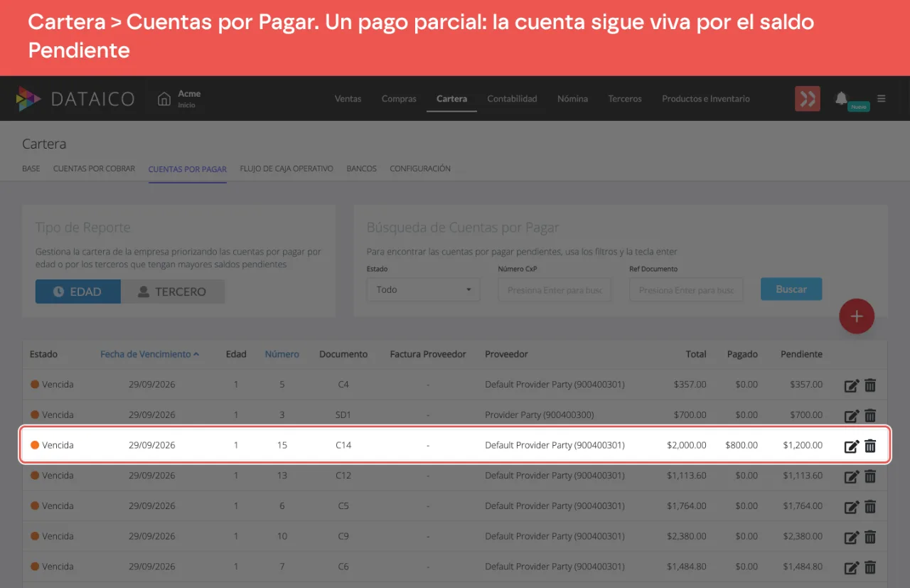Click the Buscar button

[791, 289]
